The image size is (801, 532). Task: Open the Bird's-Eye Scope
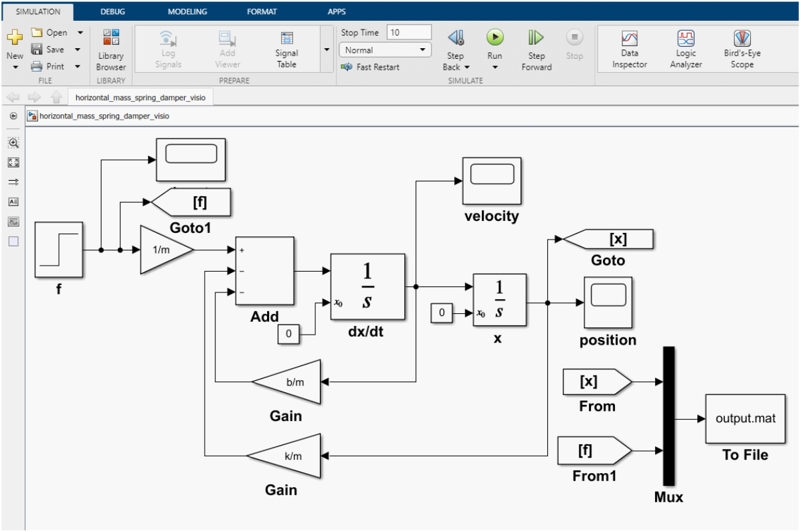coord(742,50)
